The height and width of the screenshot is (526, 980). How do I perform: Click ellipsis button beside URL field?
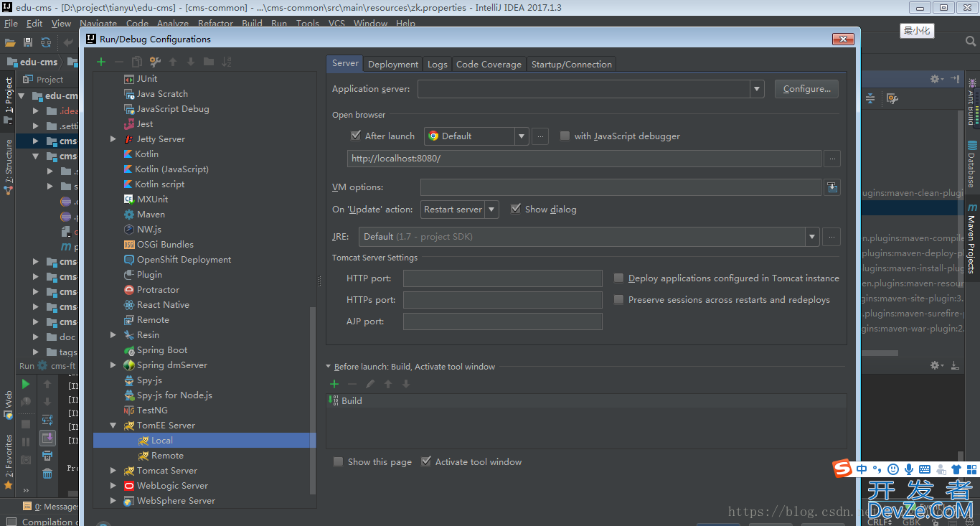pos(832,158)
